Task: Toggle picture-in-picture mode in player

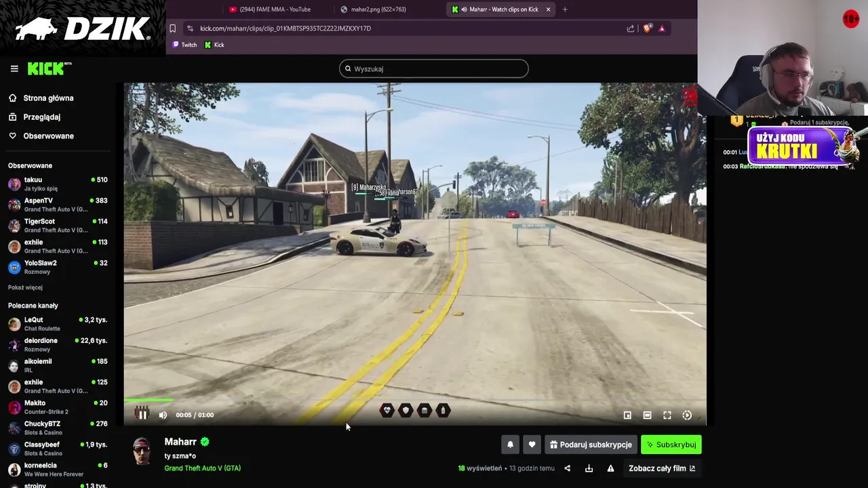Action: [x=627, y=415]
